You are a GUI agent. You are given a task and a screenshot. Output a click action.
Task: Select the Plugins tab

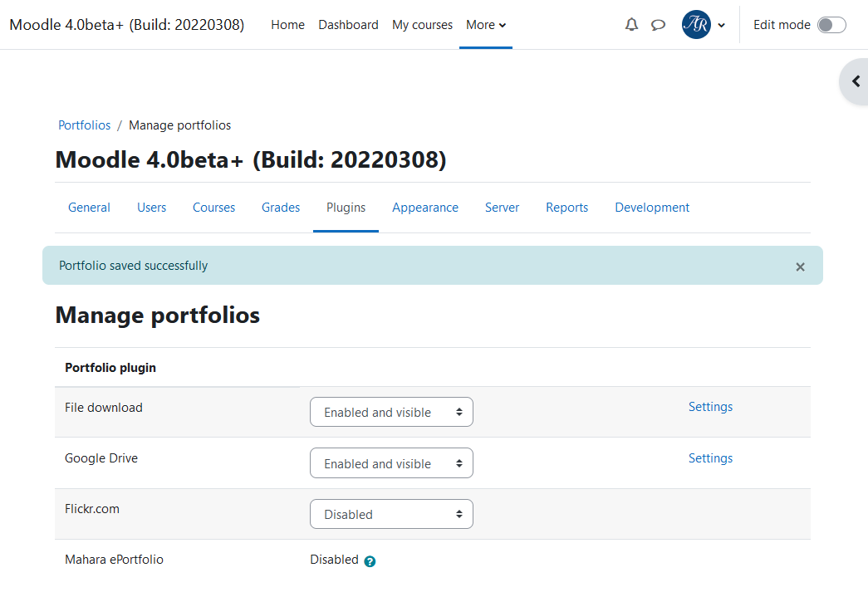coord(346,208)
